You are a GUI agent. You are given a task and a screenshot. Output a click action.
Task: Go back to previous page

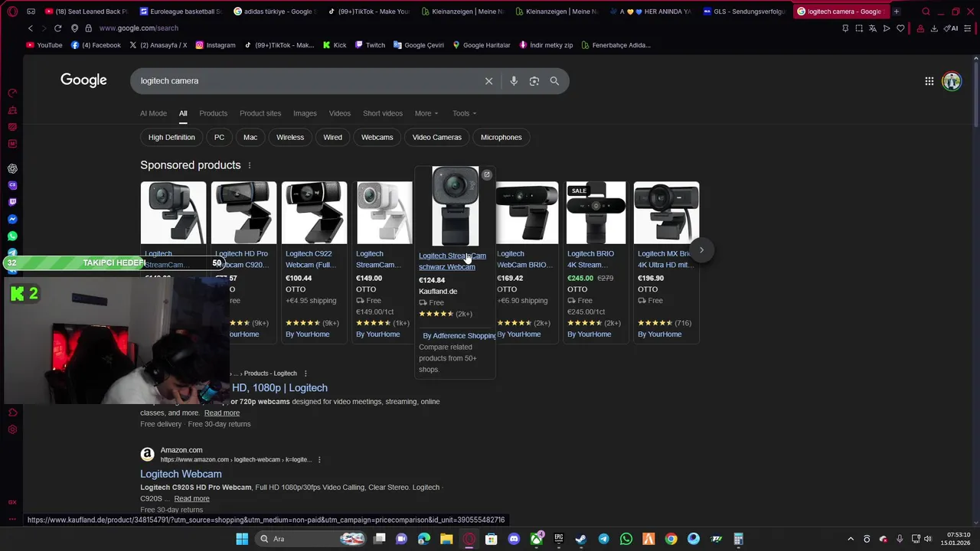31,28
